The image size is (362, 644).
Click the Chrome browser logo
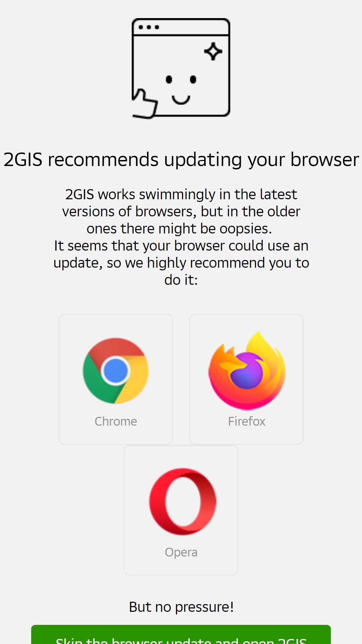pyautogui.click(x=116, y=371)
